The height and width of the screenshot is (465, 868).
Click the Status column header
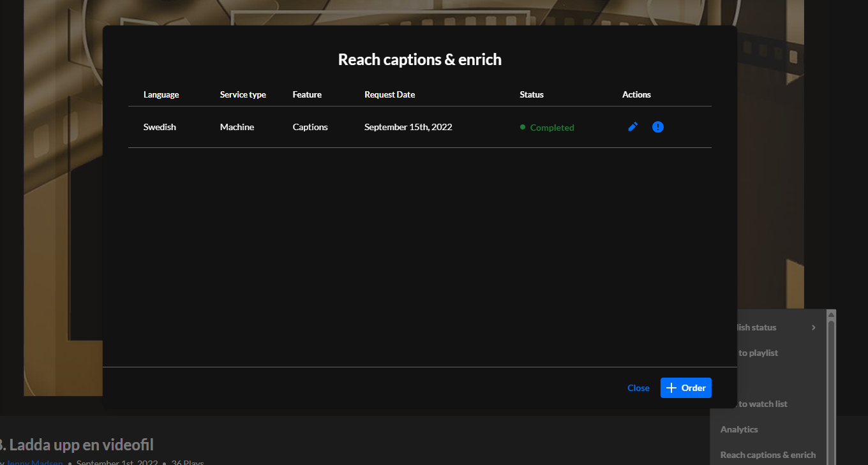coord(531,94)
